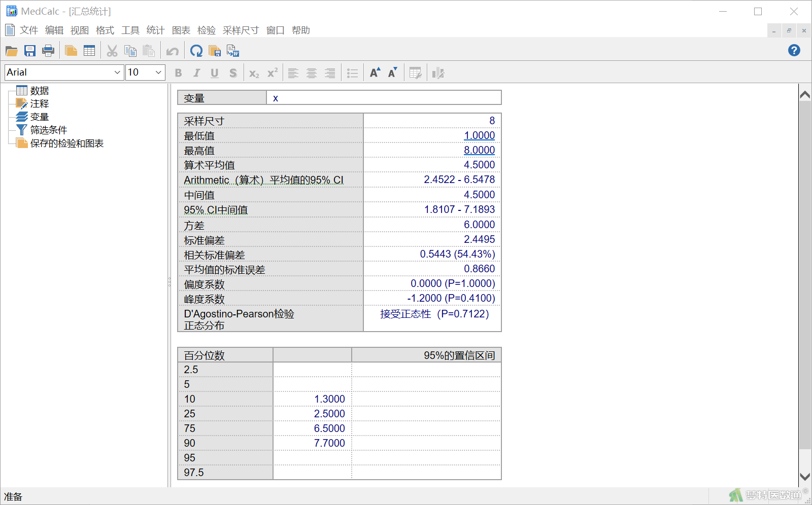This screenshot has width=812, height=505.
Task: Toggle underline formatting
Action: (215, 73)
